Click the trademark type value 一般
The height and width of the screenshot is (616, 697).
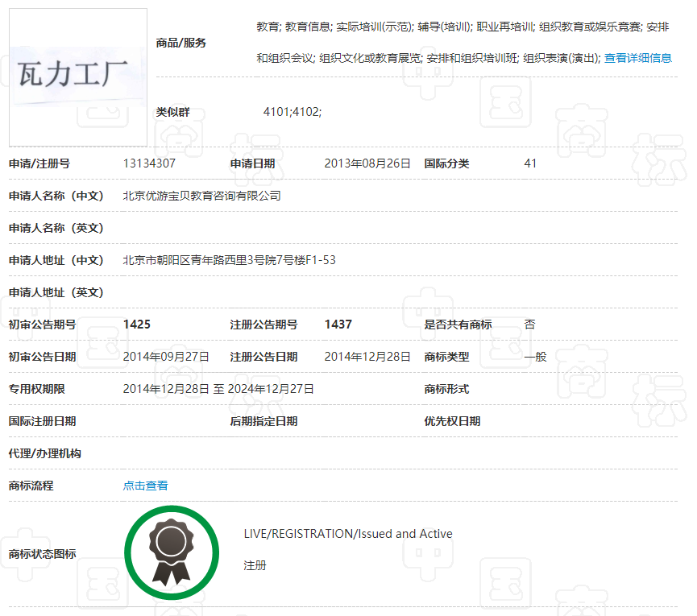point(535,357)
